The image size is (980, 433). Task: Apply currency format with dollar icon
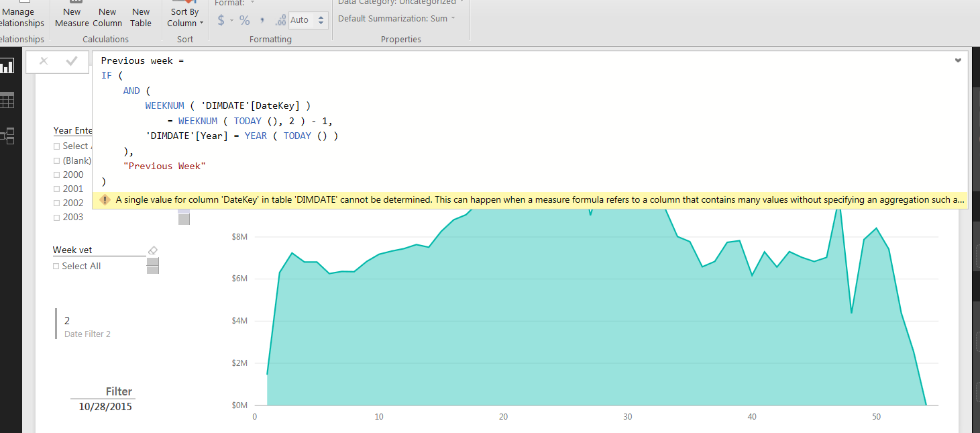click(221, 20)
